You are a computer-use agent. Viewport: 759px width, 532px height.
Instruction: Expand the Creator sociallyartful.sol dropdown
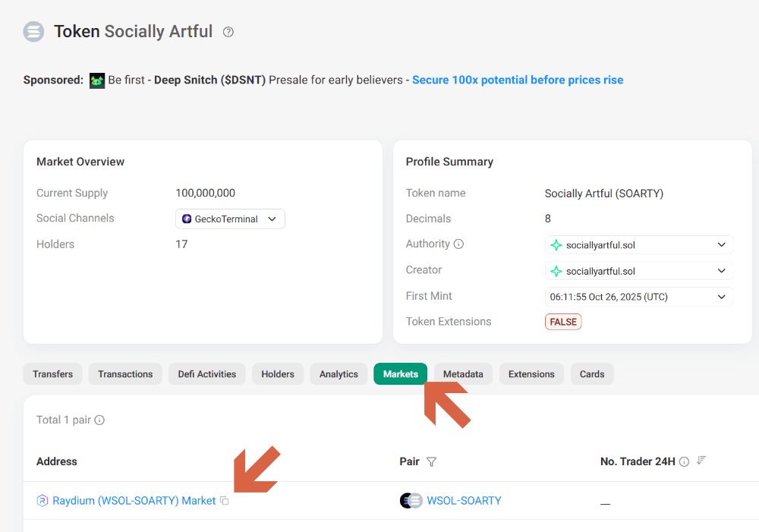coord(721,271)
